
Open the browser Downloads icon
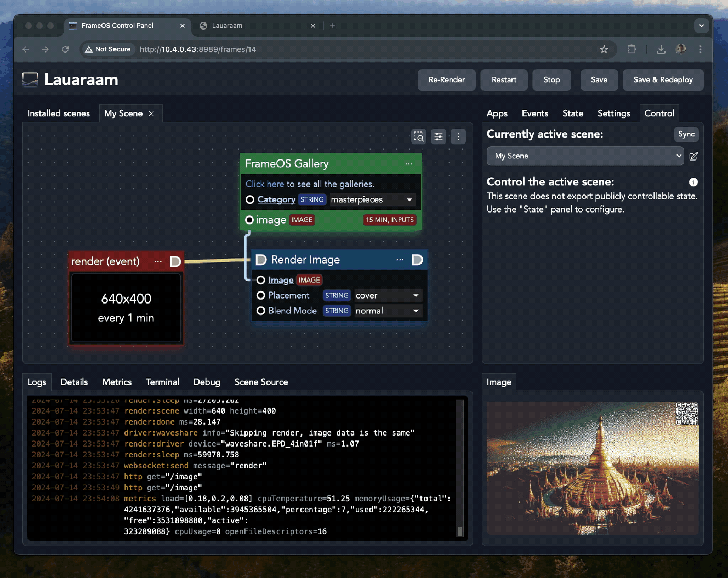pyautogui.click(x=661, y=49)
